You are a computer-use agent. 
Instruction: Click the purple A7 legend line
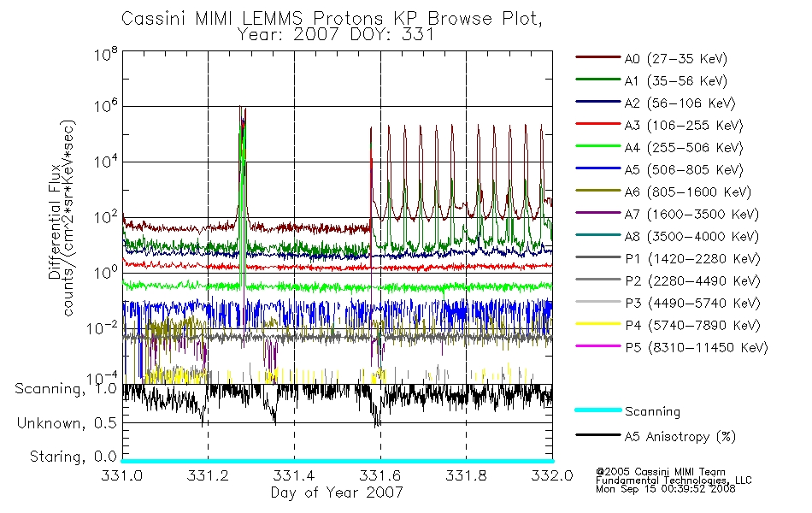[597, 212]
